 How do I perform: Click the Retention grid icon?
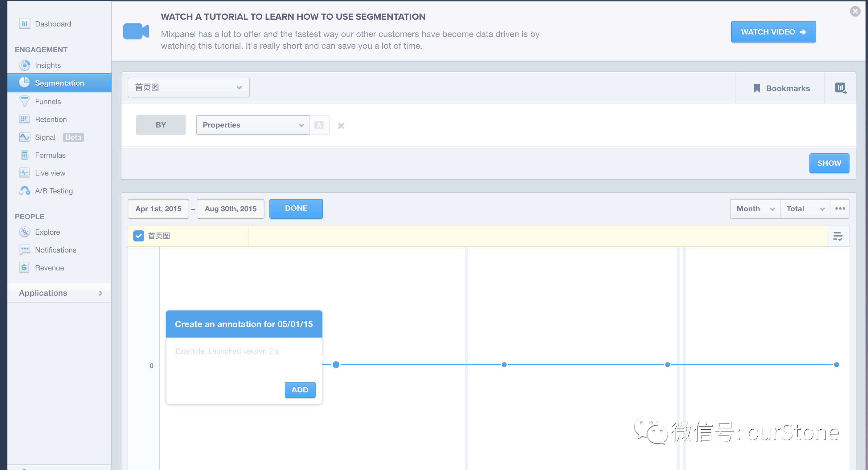24,119
